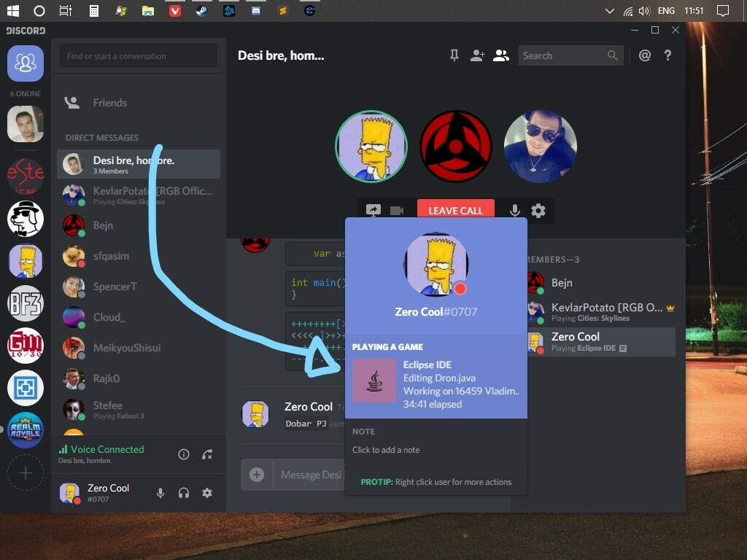The width and height of the screenshot is (747, 560).
Task: Click the sunglasses man avatar in call
Action: pyautogui.click(x=540, y=146)
